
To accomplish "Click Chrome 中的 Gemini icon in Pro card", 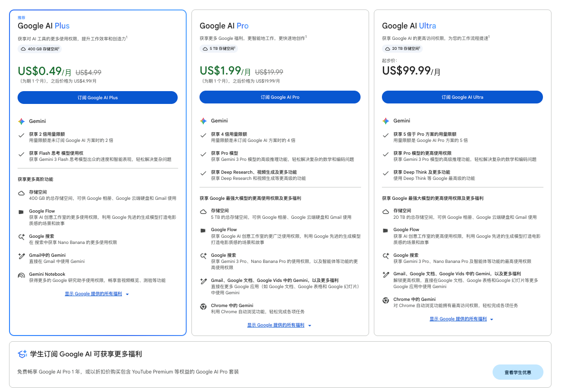I will [203, 307].
